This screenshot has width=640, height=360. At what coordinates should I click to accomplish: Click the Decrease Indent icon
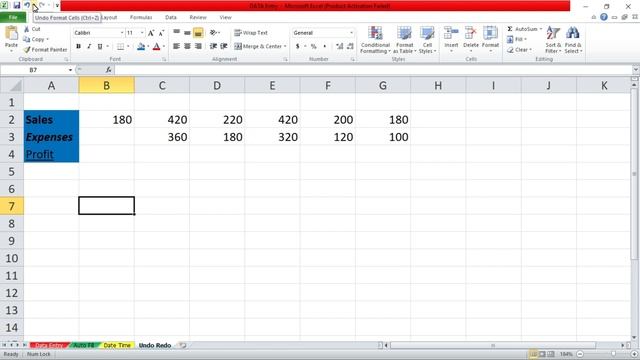(x=213, y=46)
